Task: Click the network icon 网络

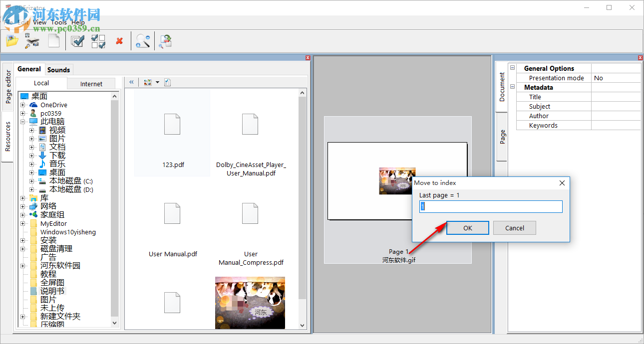Action: coord(33,206)
